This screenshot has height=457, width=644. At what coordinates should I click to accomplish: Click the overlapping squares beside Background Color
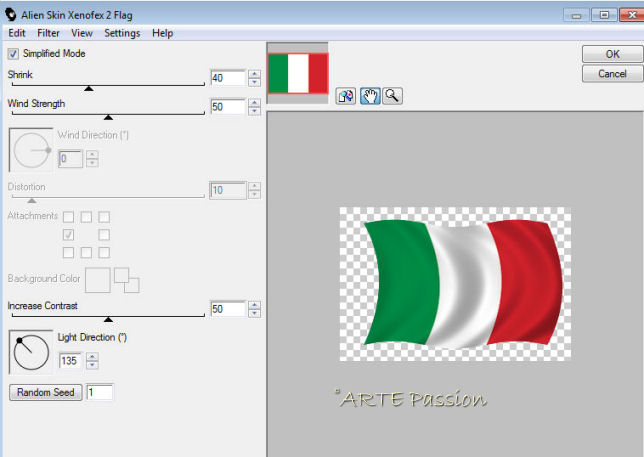tap(126, 280)
